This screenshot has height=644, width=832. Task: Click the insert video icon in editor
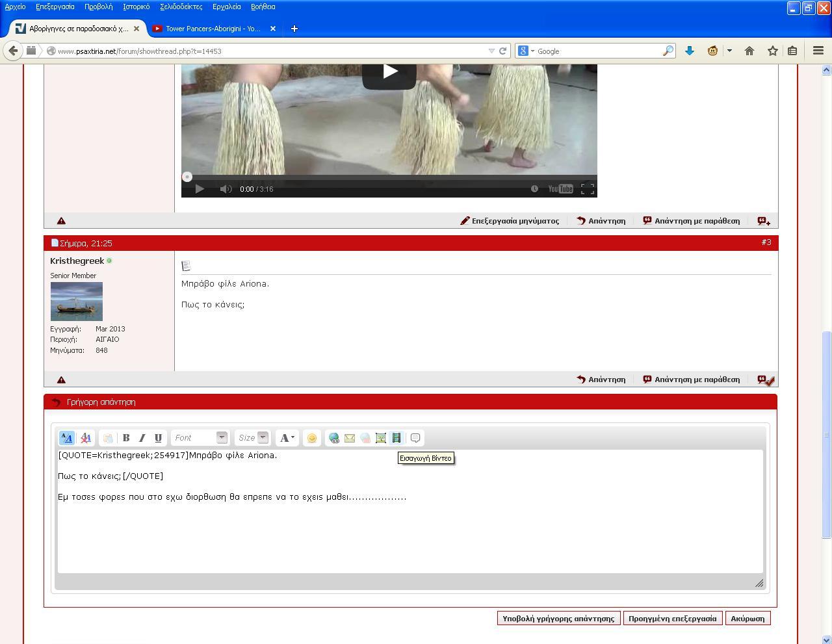(396, 438)
